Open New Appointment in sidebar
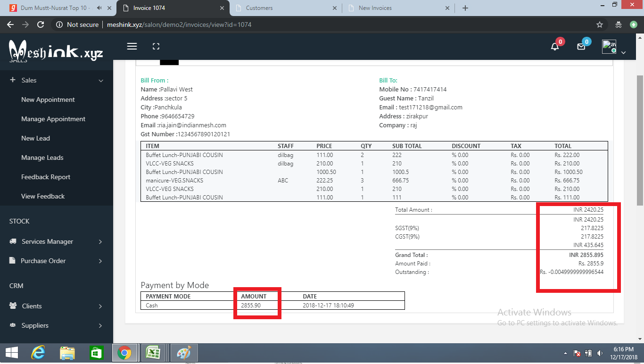This screenshot has width=644, height=364. click(48, 99)
